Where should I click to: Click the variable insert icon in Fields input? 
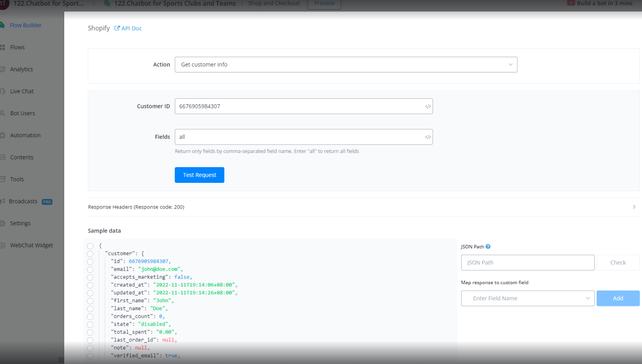428,137
